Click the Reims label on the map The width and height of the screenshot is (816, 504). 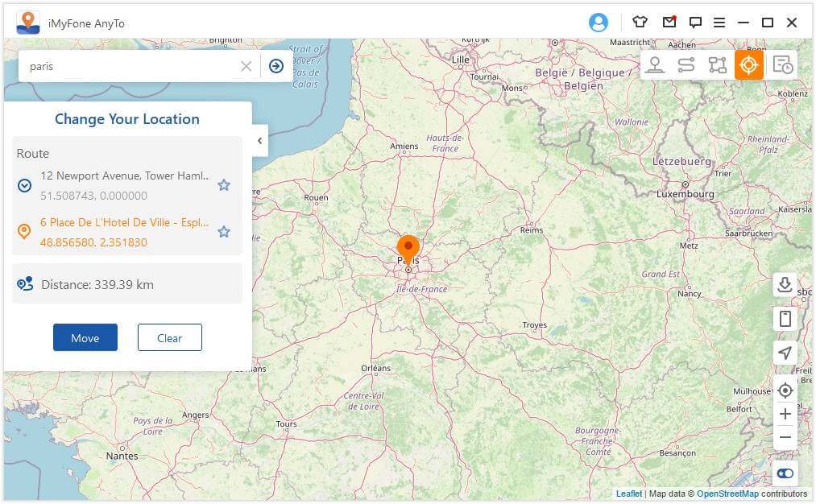pos(532,230)
